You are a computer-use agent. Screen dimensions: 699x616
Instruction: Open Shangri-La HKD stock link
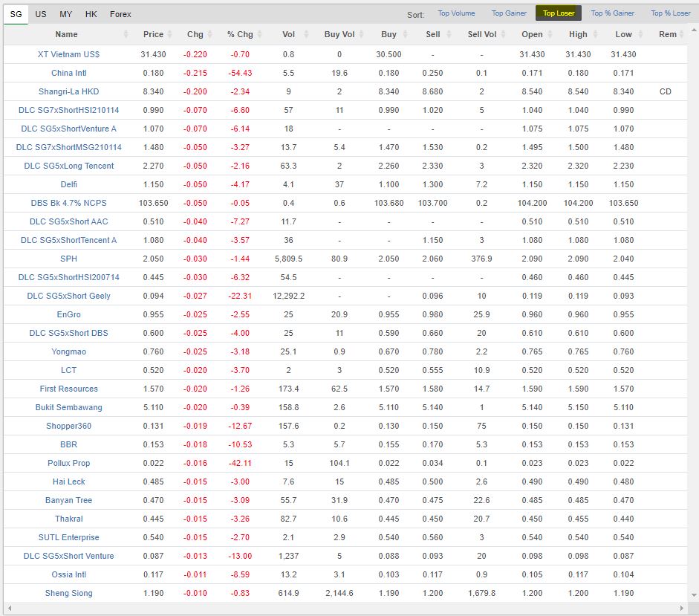68,91
